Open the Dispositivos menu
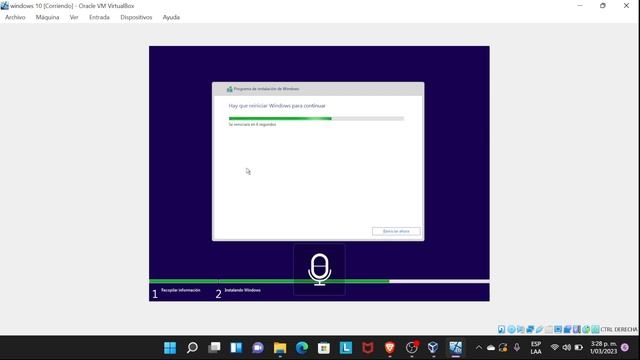The image size is (640, 360). [136, 17]
